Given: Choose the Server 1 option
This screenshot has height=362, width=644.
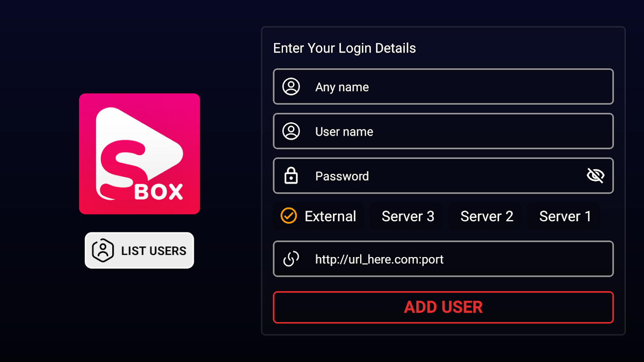Looking at the screenshot, I should [564, 216].
